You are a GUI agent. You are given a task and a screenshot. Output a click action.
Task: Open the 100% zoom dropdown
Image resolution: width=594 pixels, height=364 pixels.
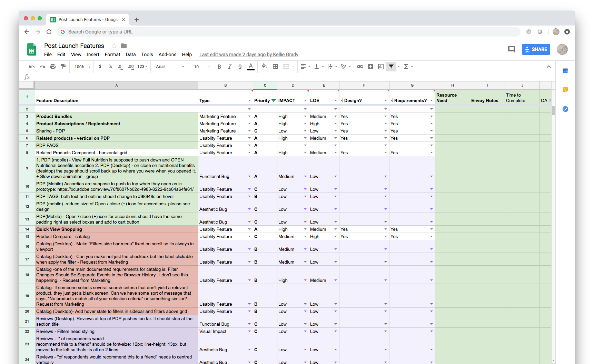[x=82, y=67]
